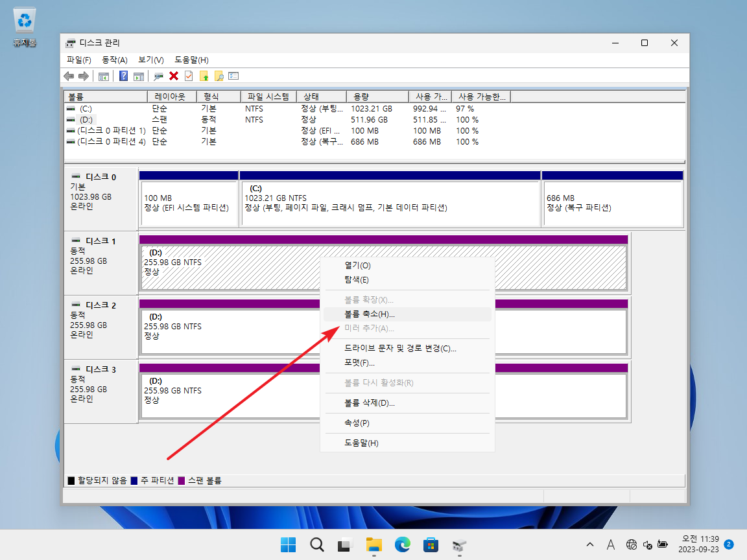Select the 디스크 0 label panel
This screenshot has width=747, height=560.
101,199
